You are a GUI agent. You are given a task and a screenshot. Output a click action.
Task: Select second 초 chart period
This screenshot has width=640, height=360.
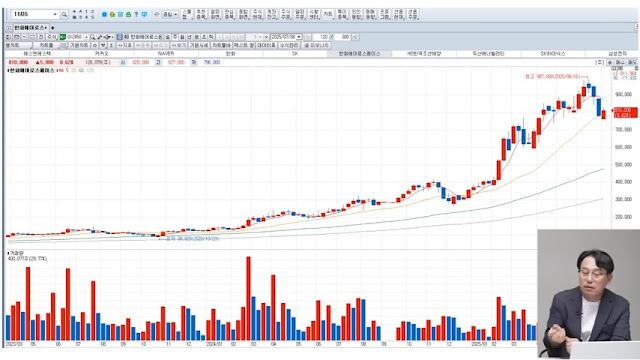[204, 37]
